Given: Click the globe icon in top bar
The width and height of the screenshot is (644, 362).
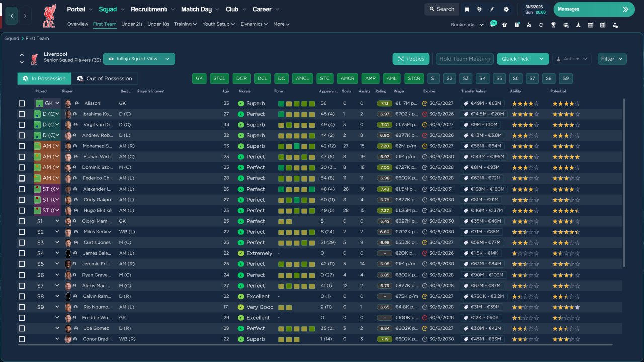Looking at the screenshot, I should pos(480,9).
